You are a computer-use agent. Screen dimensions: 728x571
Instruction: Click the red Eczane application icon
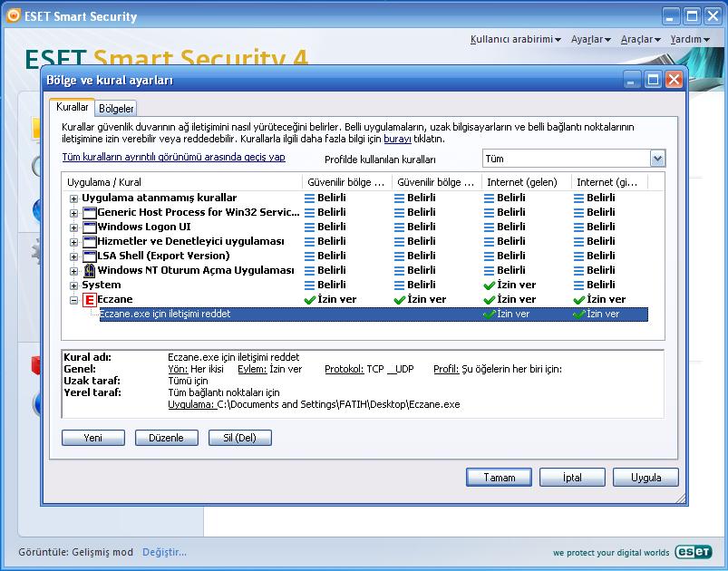(89, 300)
